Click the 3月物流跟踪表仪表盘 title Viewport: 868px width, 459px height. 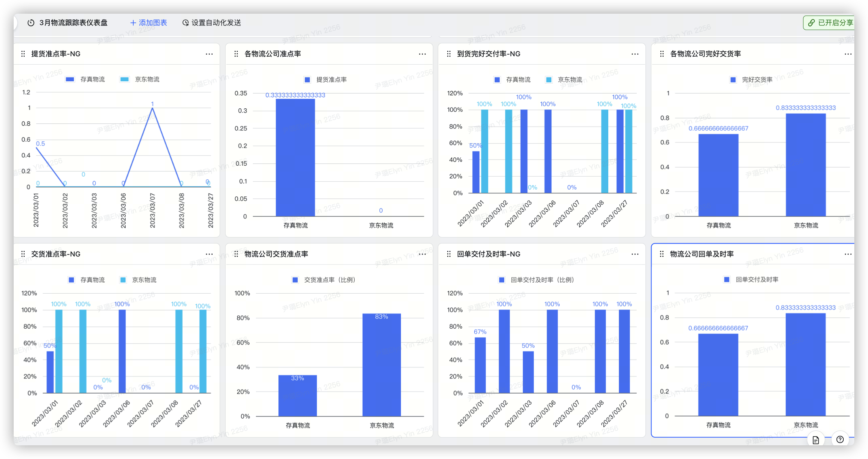(x=73, y=23)
